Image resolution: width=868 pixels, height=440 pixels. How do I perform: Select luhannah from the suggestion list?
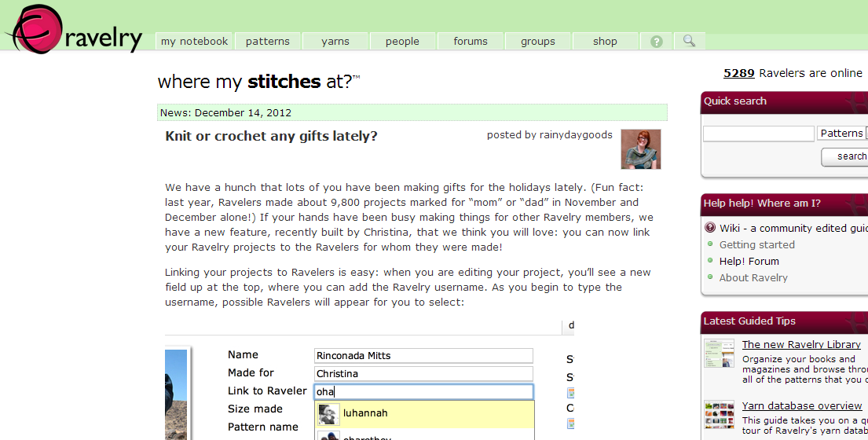click(x=425, y=414)
